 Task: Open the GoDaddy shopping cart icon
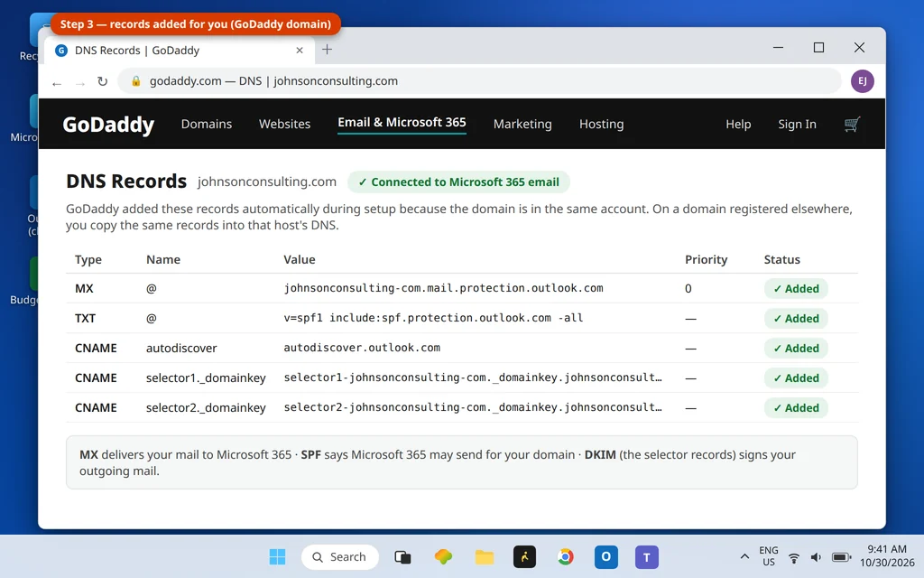coord(852,124)
